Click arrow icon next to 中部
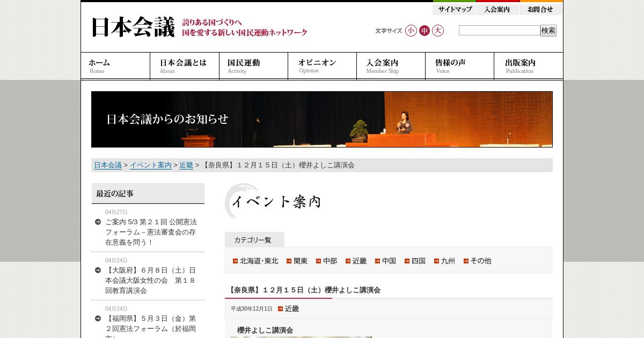The width and height of the screenshot is (644, 338). click(319, 261)
